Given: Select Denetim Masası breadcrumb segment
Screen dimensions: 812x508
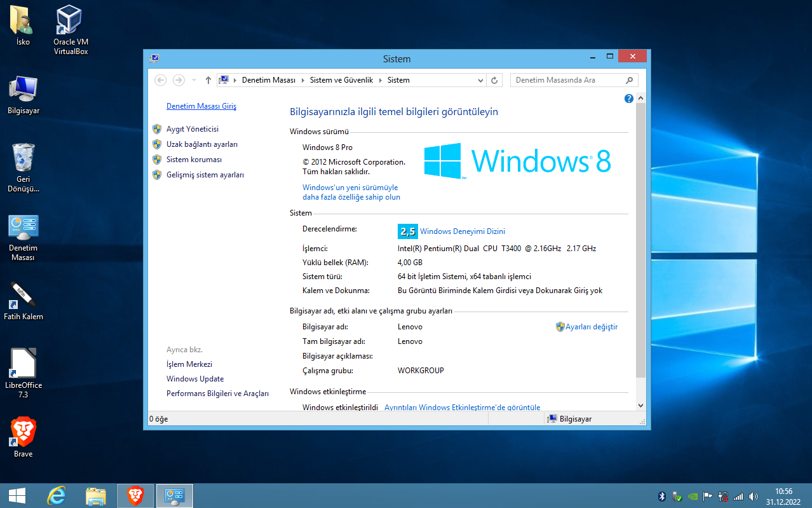Looking at the screenshot, I should 269,80.
